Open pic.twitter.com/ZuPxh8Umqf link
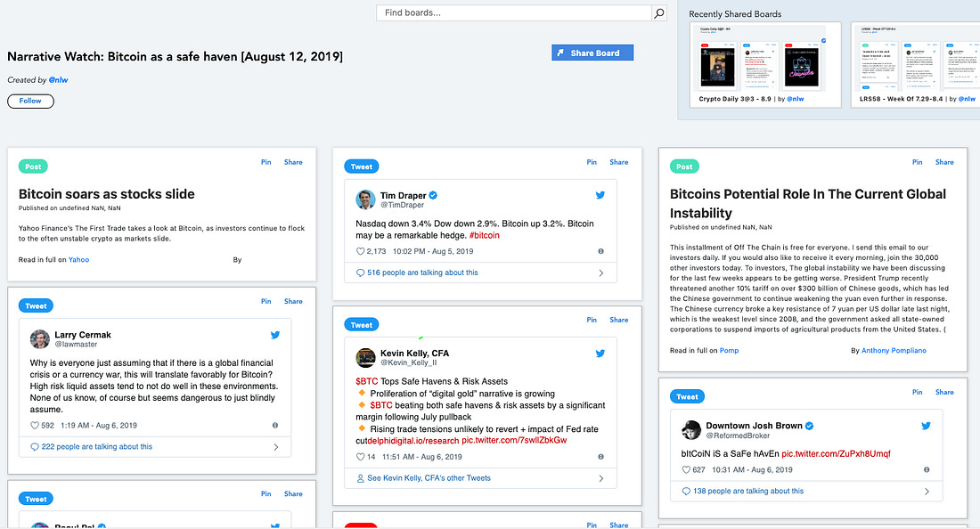This screenshot has height=529, width=980. (836, 453)
